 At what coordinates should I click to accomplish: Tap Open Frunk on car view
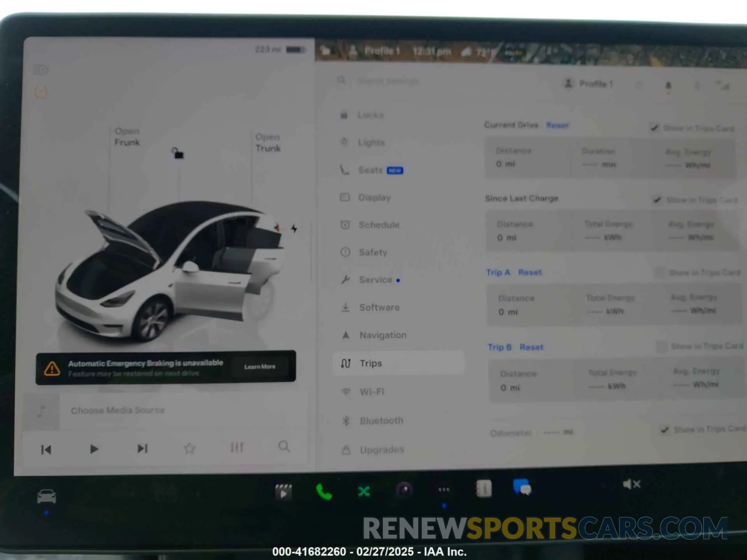127,136
